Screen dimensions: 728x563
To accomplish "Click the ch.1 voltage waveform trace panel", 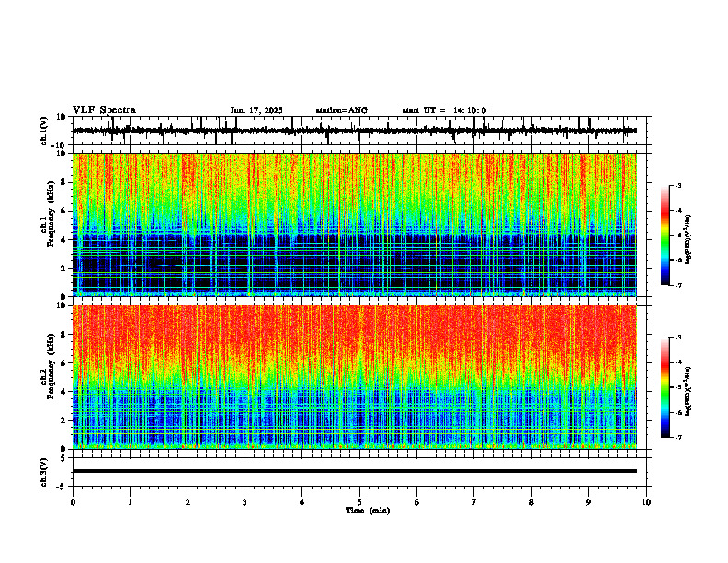I will pyautogui.click(x=361, y=131).
